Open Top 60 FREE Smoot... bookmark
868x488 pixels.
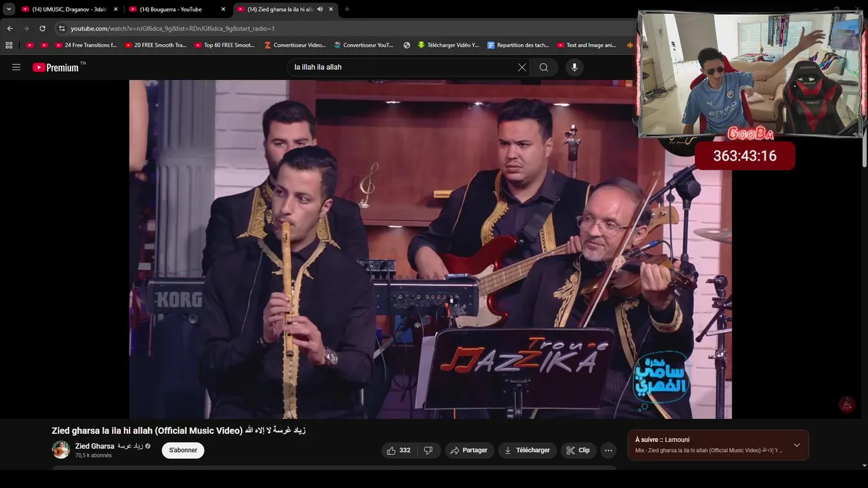coord(225,45)
